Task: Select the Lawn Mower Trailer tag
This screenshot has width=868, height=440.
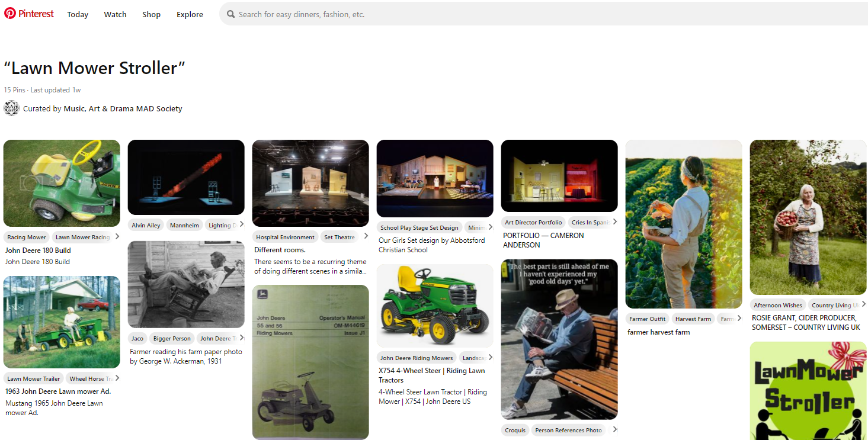Action: (34, 378)
